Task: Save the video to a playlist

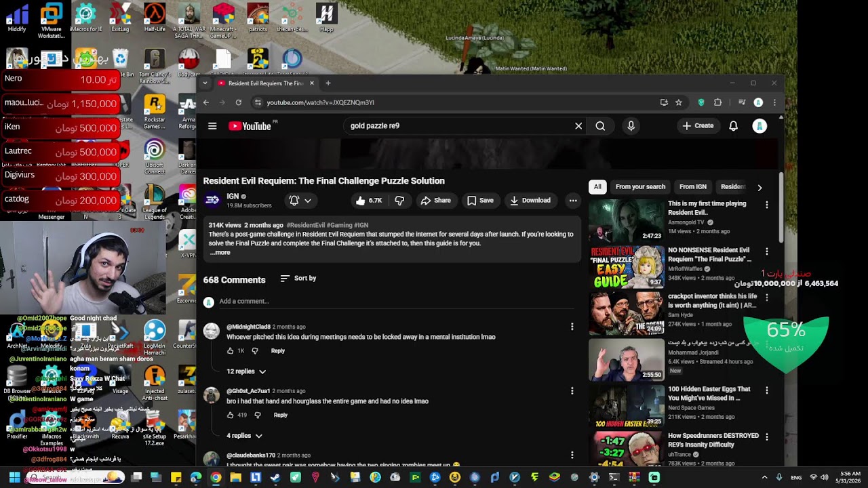Action: (x=480, y=201)
